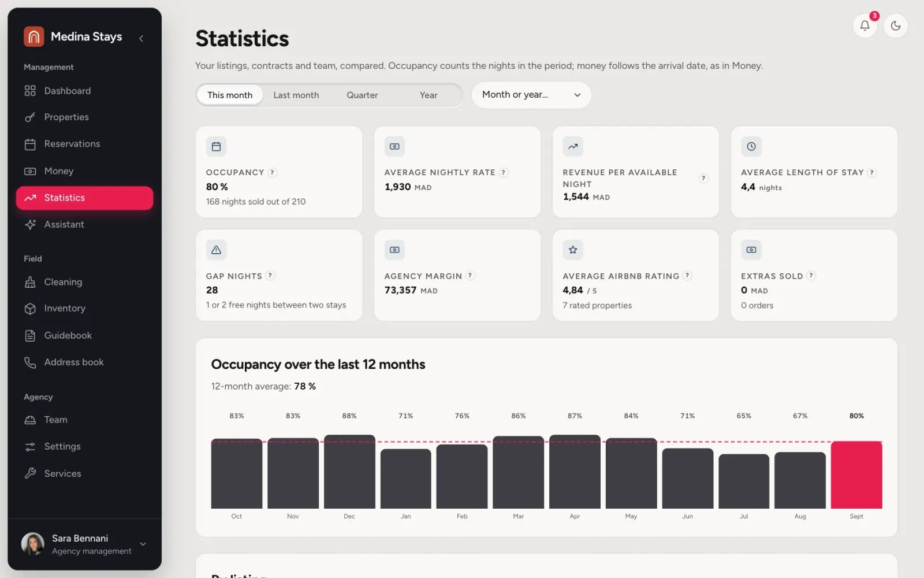Switch to the Year period
The width and height of the screenshot is (924, 578).
pos(429,95)
